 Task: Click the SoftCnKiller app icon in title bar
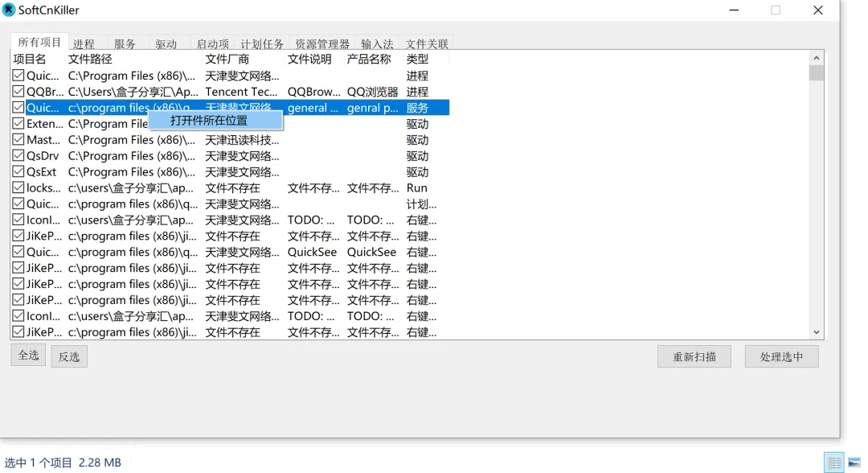tap(8, 10)
